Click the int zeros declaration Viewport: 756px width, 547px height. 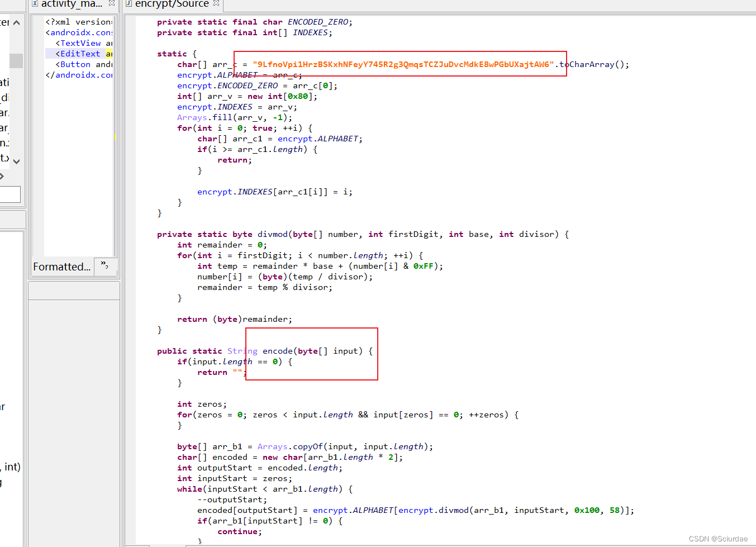click(202, 404)
